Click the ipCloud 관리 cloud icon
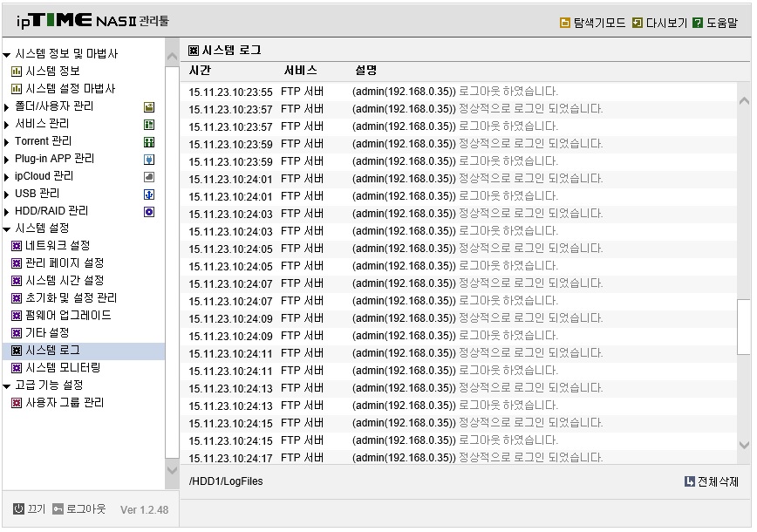The height and width of the screenshot is (532, 757). coord(149,177)
